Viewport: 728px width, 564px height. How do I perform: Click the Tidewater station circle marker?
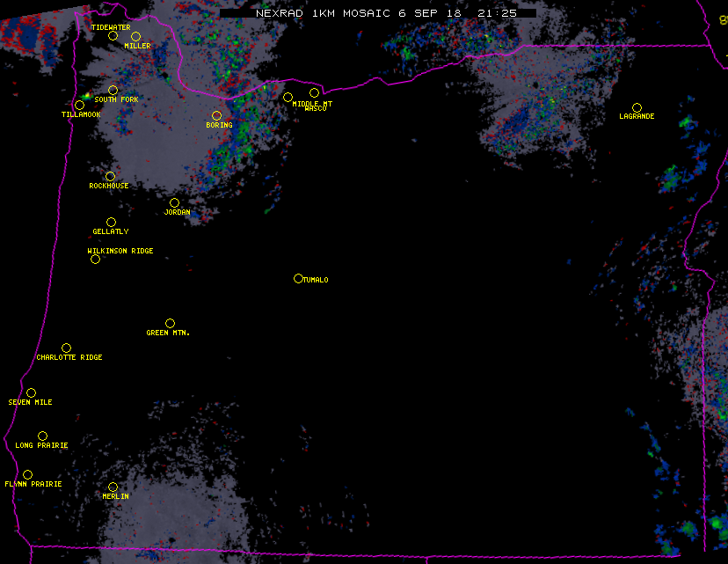click(113, 36)
